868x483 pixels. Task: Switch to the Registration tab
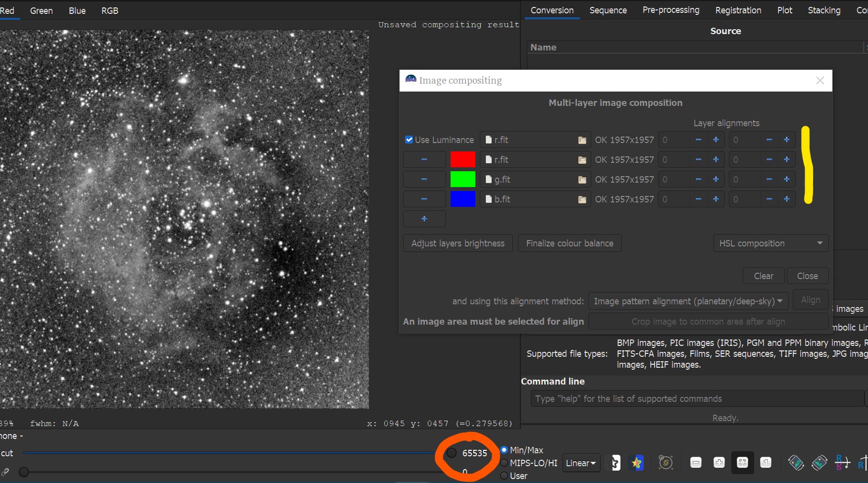click(738, 10)
